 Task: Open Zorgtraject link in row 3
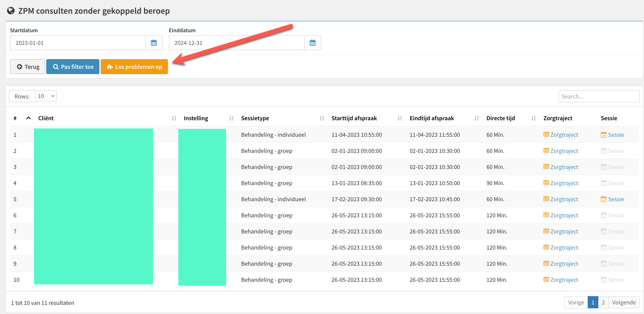click(564, 167)
